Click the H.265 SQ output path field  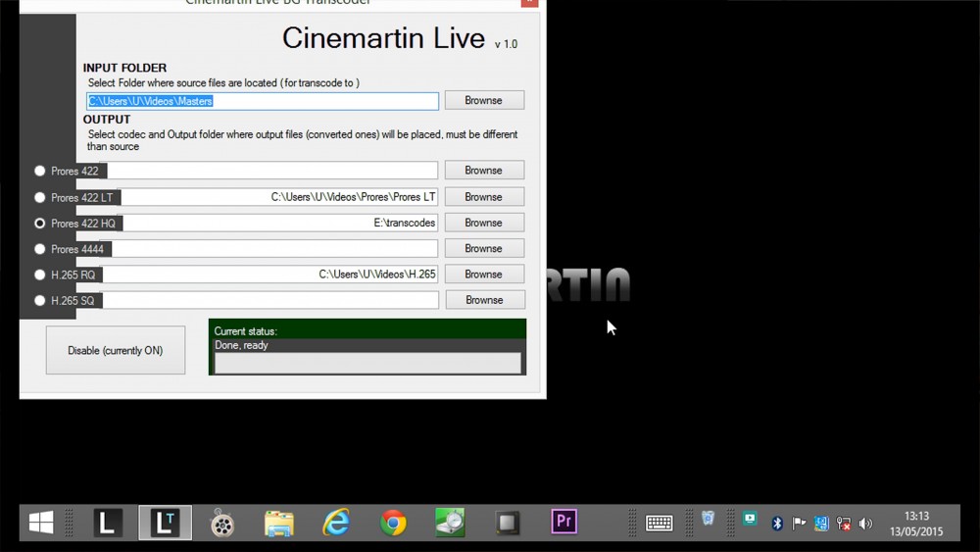point(270,299)
